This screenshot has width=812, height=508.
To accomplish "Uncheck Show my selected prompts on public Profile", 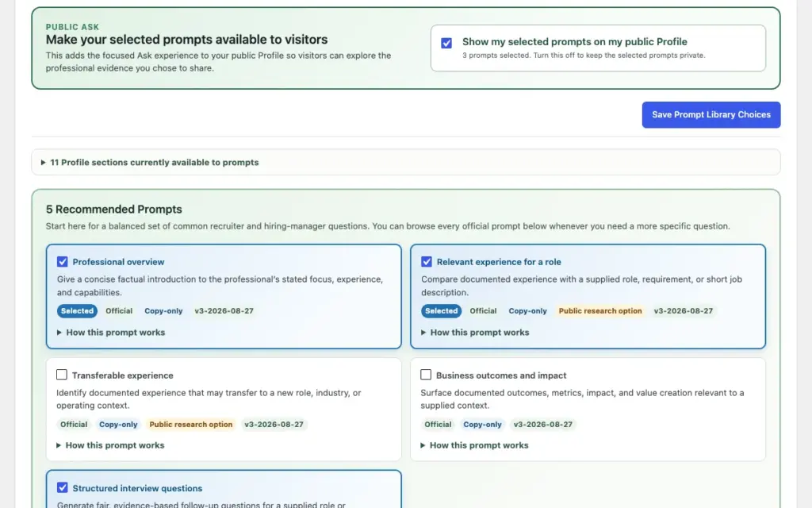I will tap(446, 43).
